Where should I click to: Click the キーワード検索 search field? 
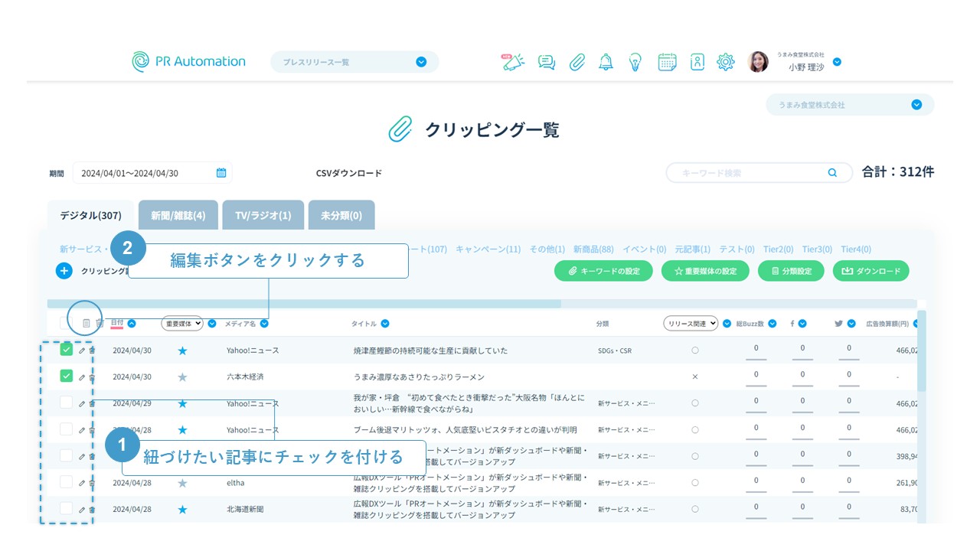750,173
